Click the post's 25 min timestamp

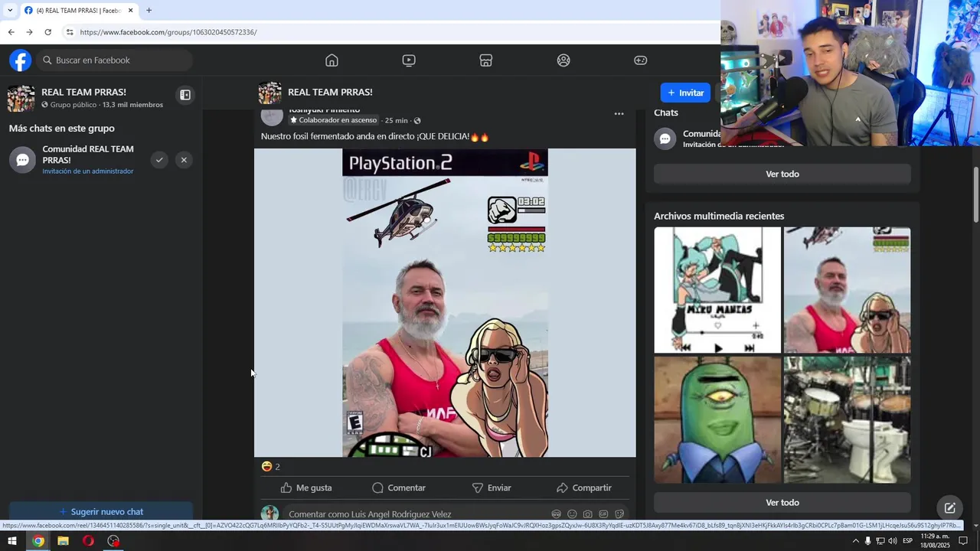[x=396, y=121]
